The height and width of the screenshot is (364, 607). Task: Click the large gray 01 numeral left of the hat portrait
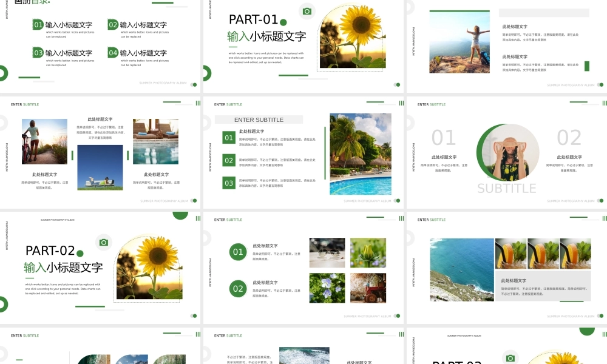(x=444, y=138)
